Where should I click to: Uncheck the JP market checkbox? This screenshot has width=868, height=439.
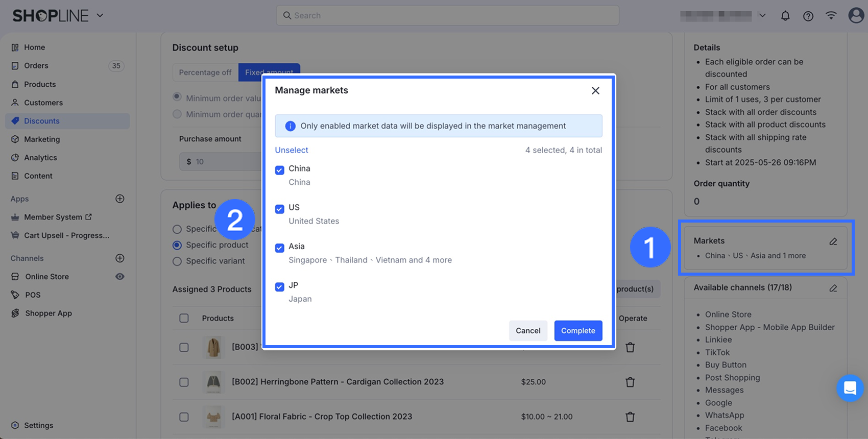coord(280,287)
